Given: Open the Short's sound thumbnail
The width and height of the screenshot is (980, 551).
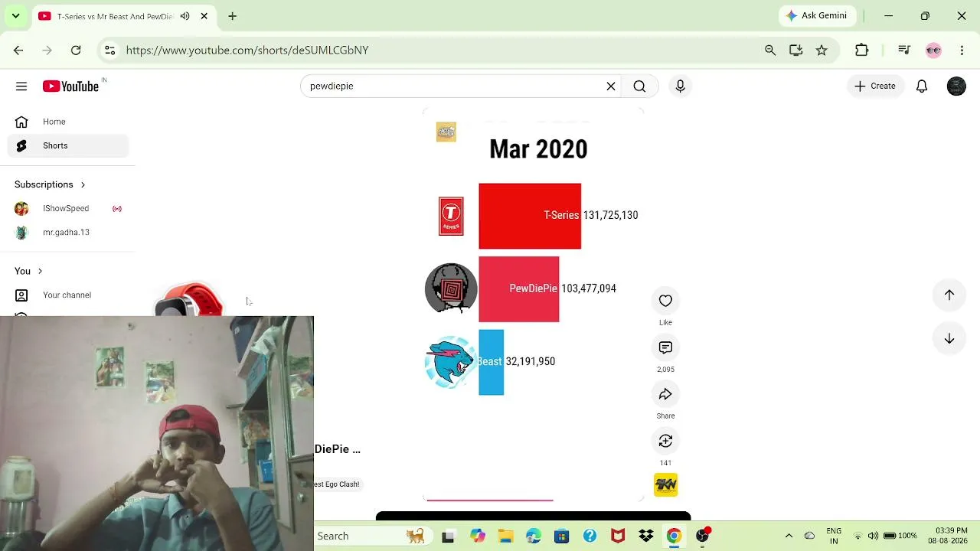Looking at the screenshot, I should pos(665,484).
